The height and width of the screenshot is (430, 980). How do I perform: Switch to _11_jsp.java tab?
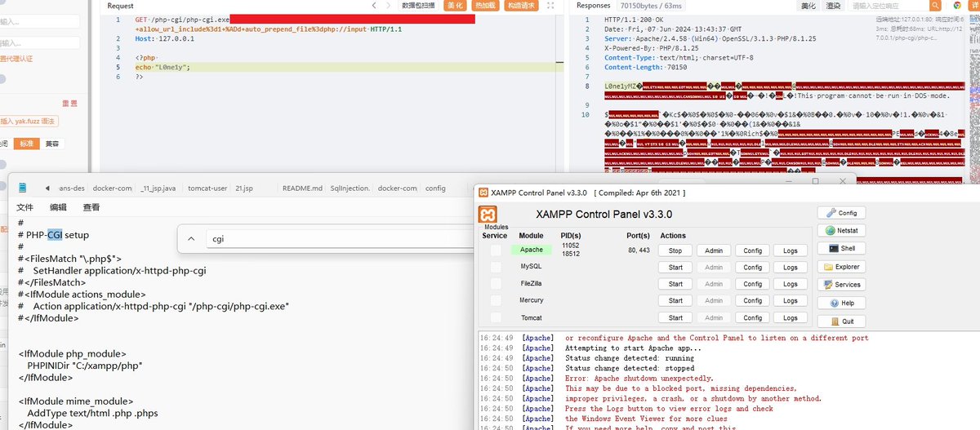(x=158, y=188)
